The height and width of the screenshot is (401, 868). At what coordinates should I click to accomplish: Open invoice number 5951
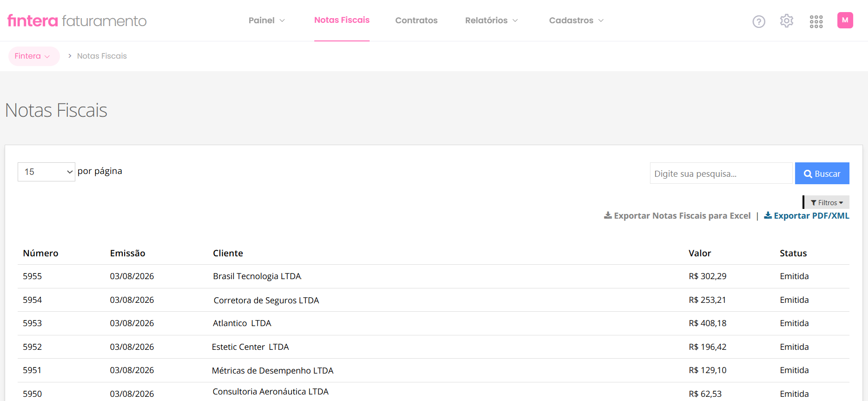32,370
